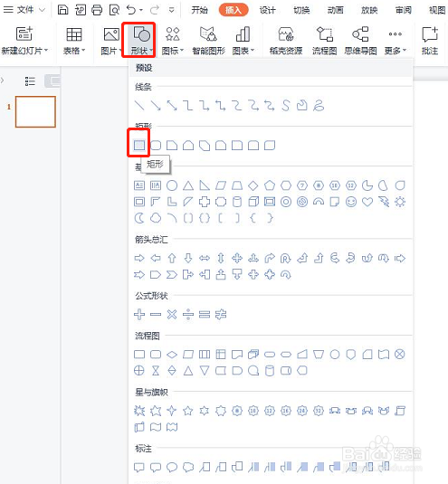The image size is (448, 484).
Task: Click the redo arrow icon
Action: [x=155, y=10]
